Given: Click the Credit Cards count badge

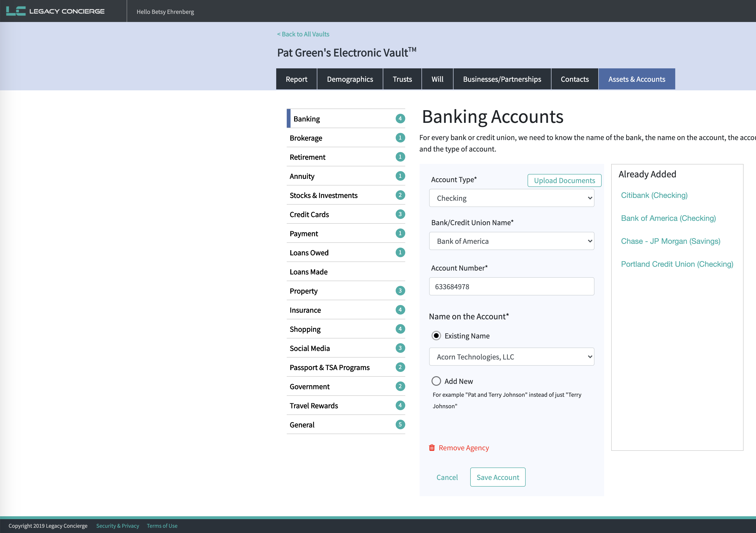Looking at the screenshot, I should tap(400, 214).
